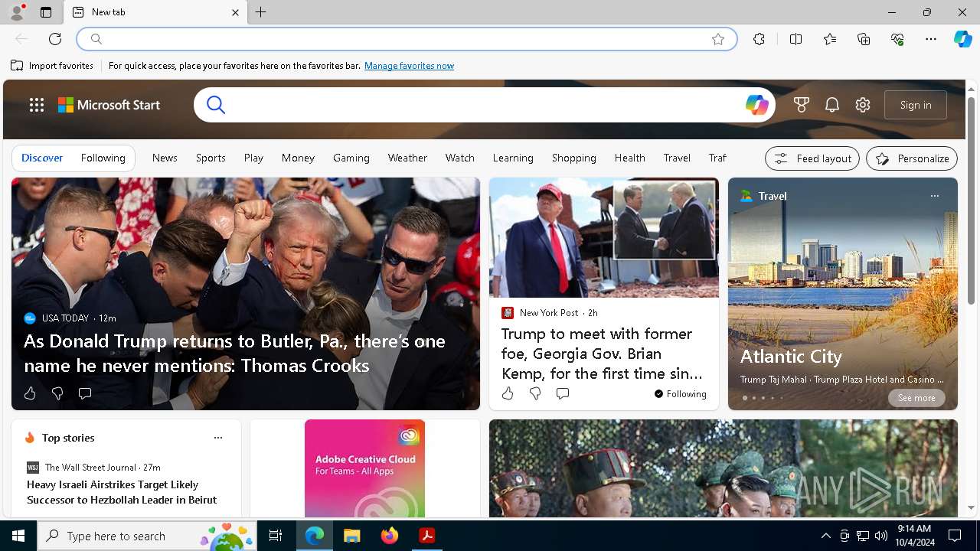The image size is (980, 551).
Task: Open Microsoft Rewards trophy icon
Action: coord(802,105)
